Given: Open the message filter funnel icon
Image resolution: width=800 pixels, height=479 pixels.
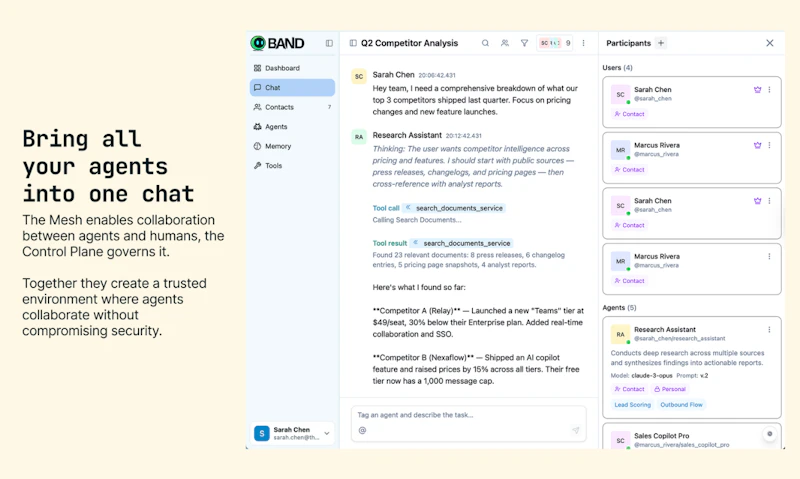Looking at the screenshot, I should 524,43.
